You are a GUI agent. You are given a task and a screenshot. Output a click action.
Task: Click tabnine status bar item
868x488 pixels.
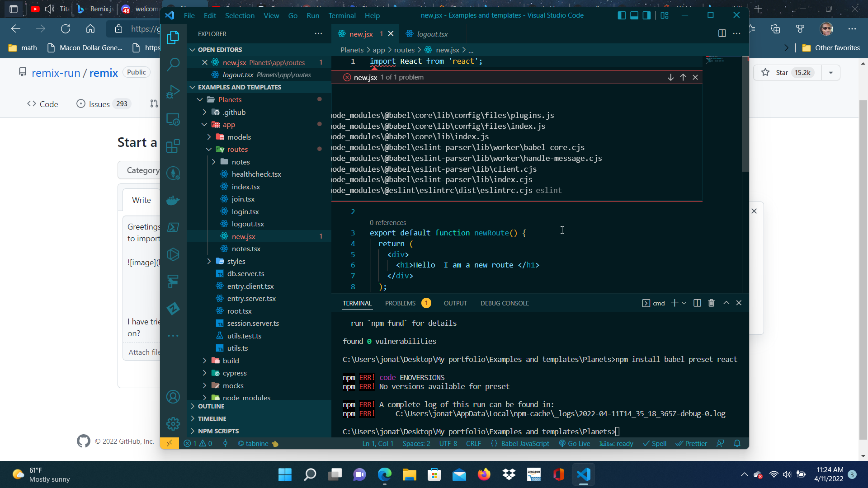(x=258, y=443)
